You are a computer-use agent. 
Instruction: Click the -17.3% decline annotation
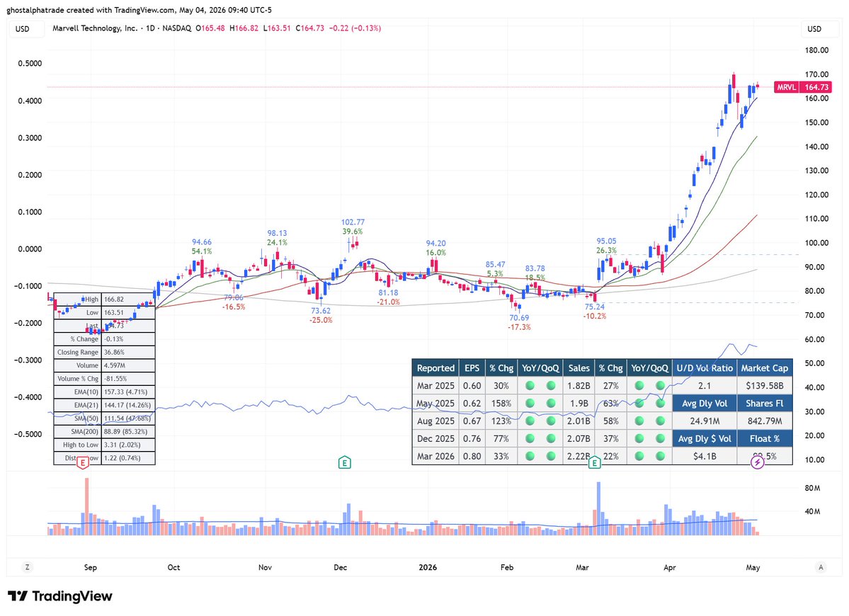click(519, 327)
